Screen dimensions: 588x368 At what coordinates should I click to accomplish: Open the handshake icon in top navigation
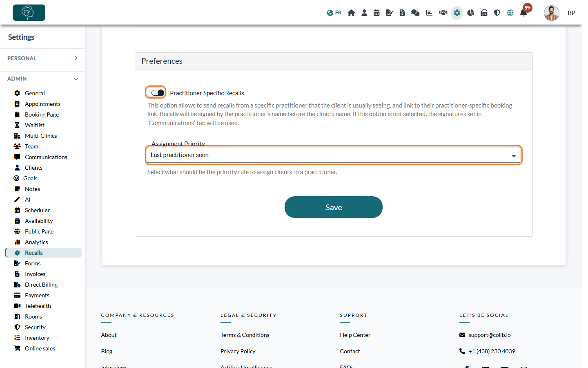(x=443, y=13)
